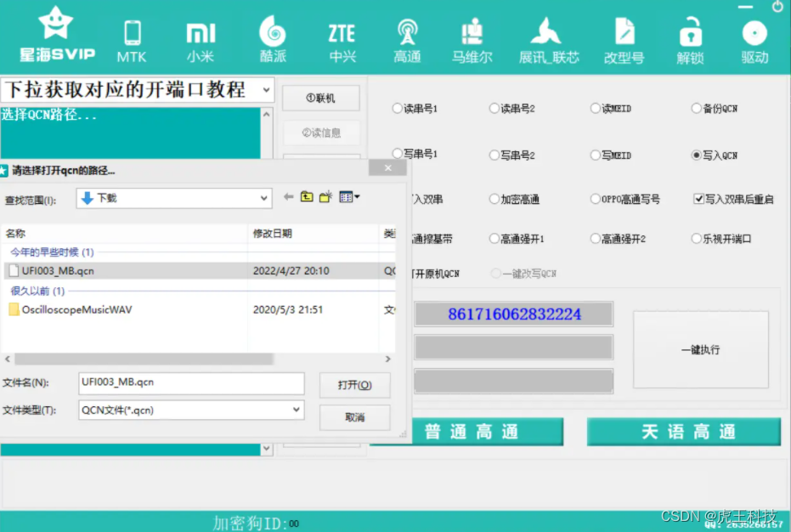Click the file list horizontal scrollbar

144,359
